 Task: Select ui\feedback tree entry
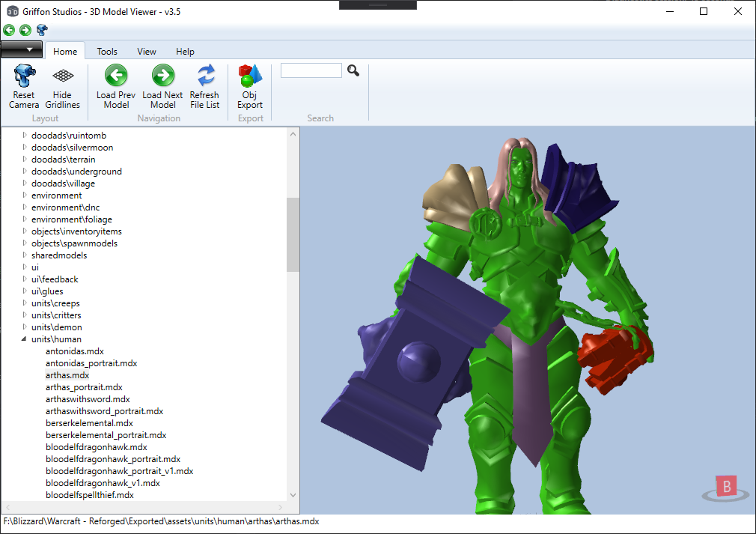tap(55, 279)
